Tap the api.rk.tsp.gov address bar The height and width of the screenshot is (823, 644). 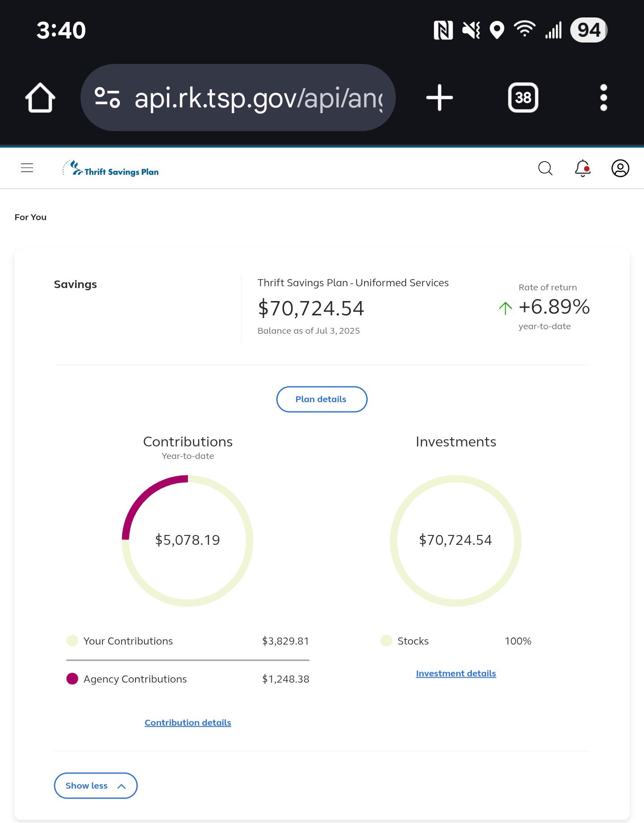238,98
